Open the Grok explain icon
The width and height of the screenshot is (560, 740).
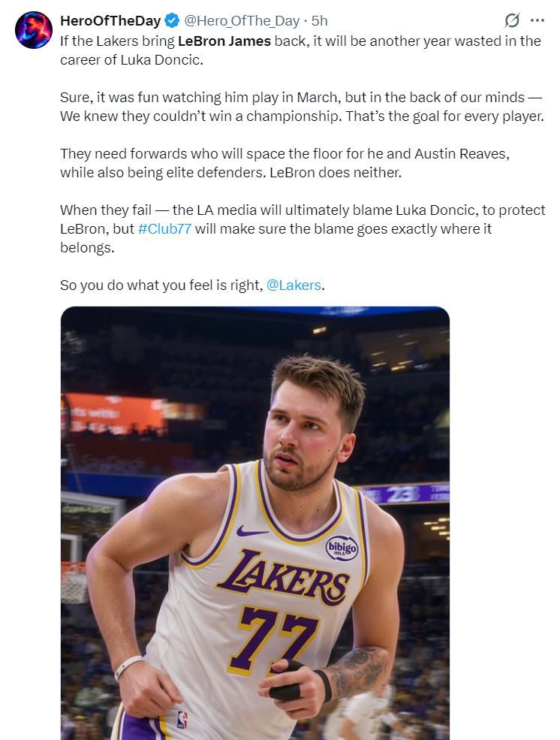point(512,20)
